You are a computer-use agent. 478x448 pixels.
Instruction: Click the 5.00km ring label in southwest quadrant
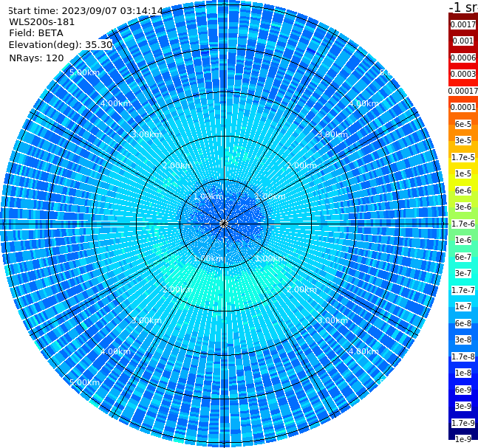[84, 382]
